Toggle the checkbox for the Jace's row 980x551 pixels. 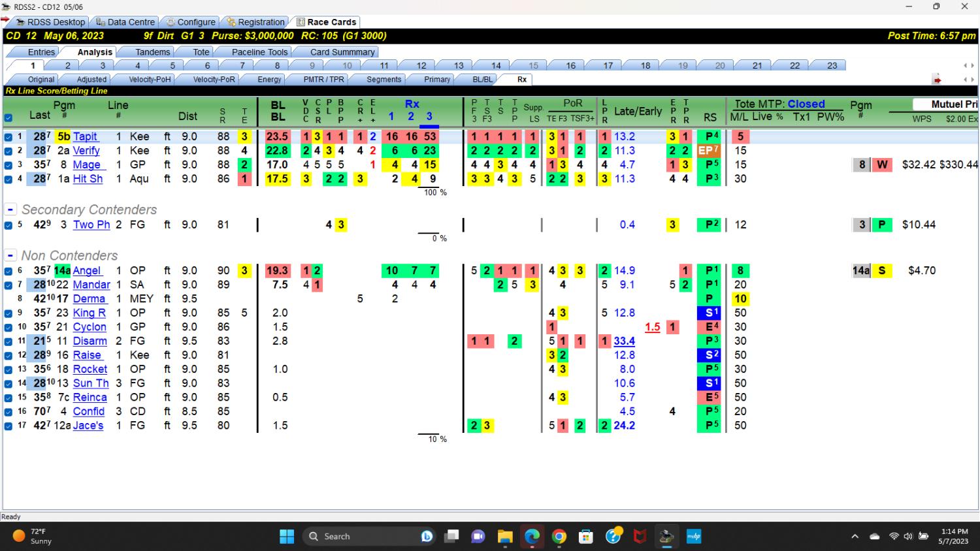(x=8, y=426)
